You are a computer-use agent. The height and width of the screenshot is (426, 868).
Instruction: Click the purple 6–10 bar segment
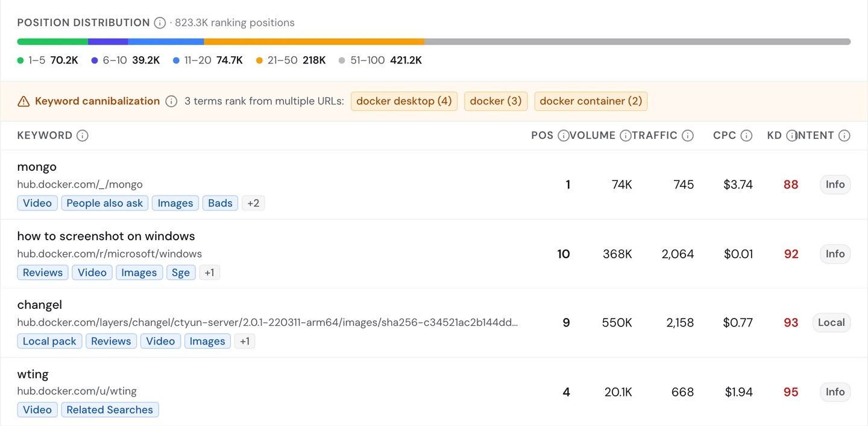tap(108, 42)
